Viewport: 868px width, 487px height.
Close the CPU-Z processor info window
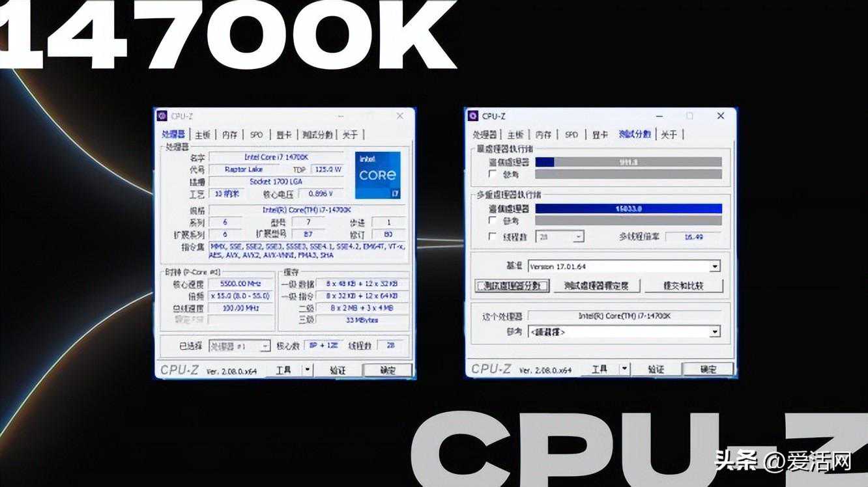(399, 116)
